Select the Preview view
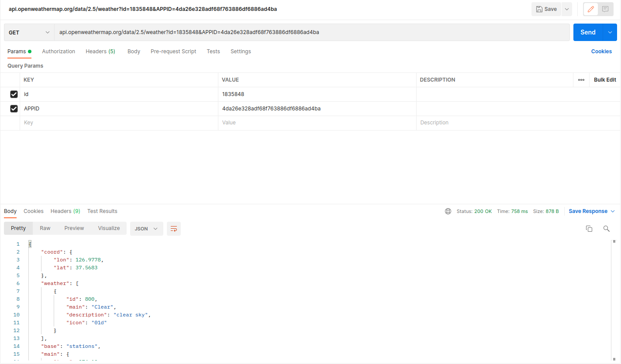The height and width of the screenshot is (364, 621). click(74, 228)
